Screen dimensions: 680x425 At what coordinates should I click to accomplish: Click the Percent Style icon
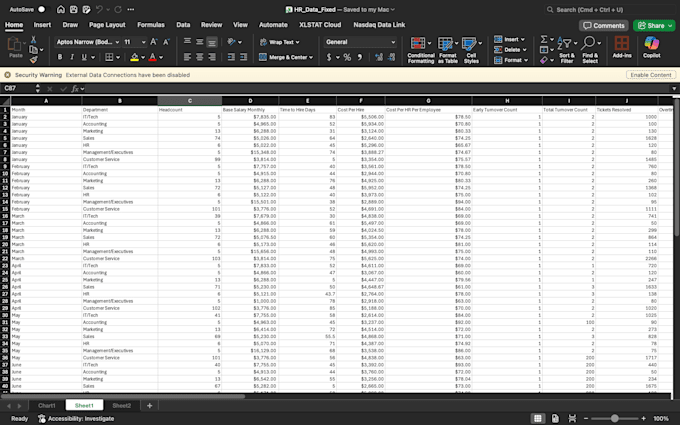tap(347, 57)
